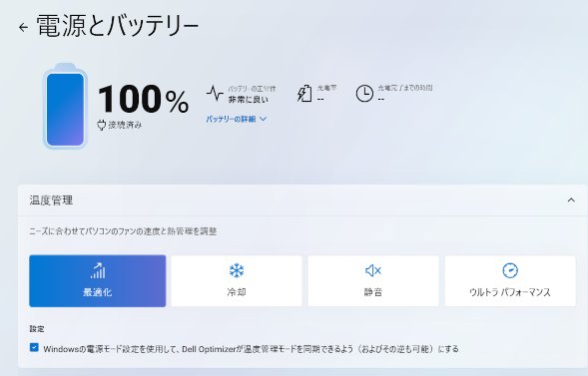Click the gauge icon for Ultra Performance
This screenshot has height=376, width=588.
(510, 270)
